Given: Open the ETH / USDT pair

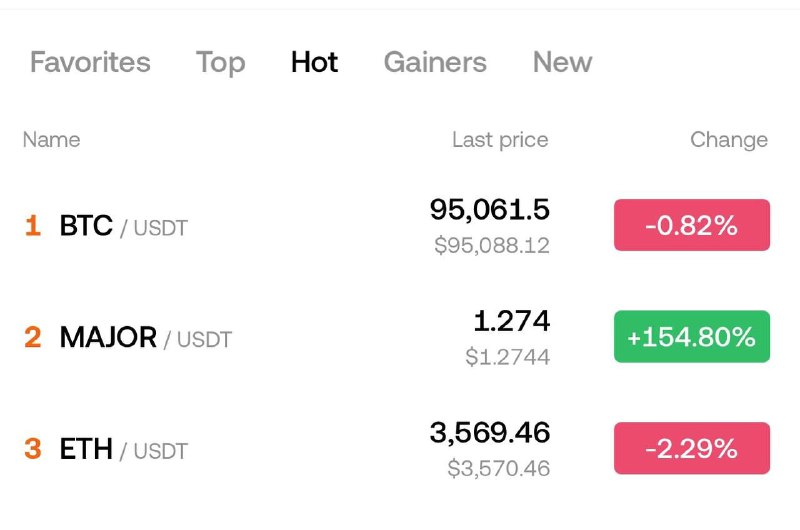Looking at the screenshot, I should point(124,449).
